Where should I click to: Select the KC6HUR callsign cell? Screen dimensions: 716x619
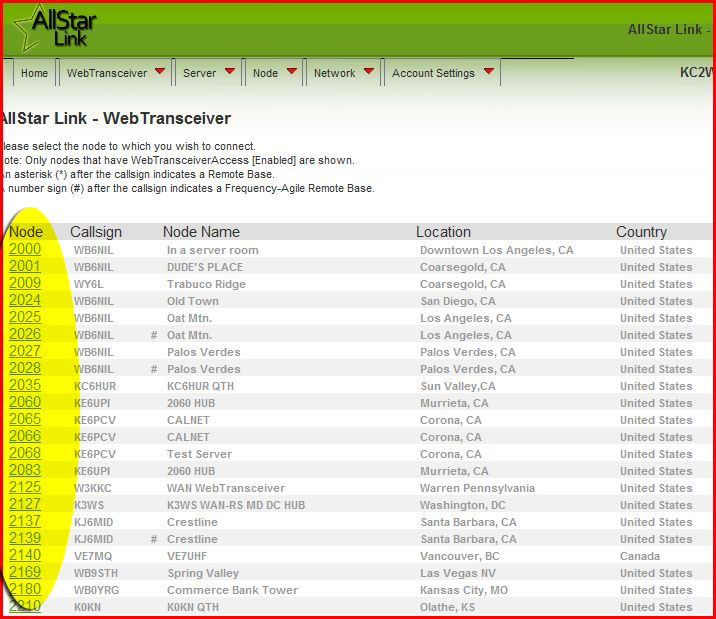click(x=95, y=386)
